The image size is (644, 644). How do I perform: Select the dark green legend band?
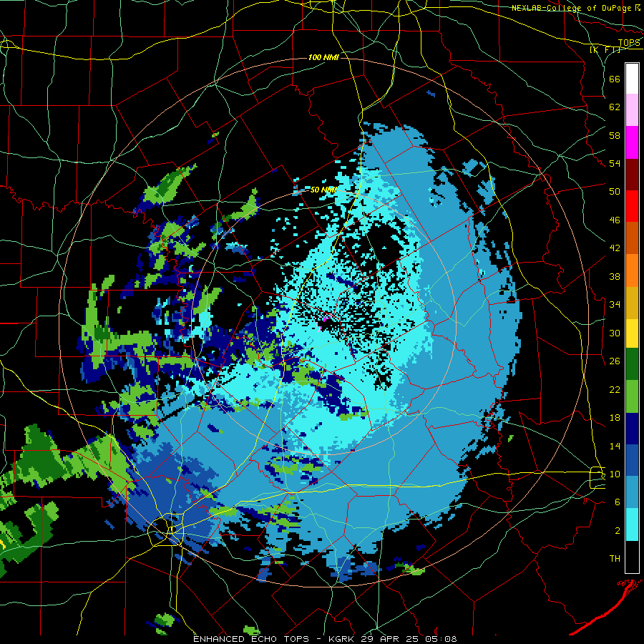632,364
